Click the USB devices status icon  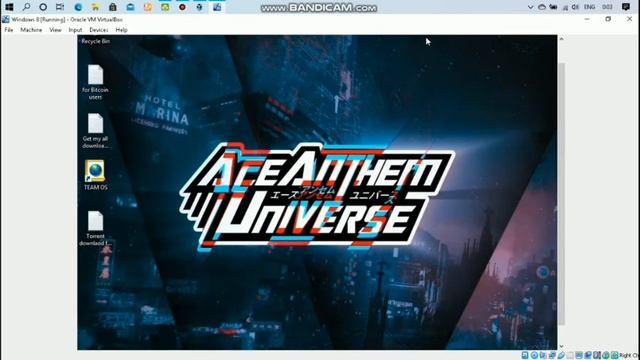(561, 355)
